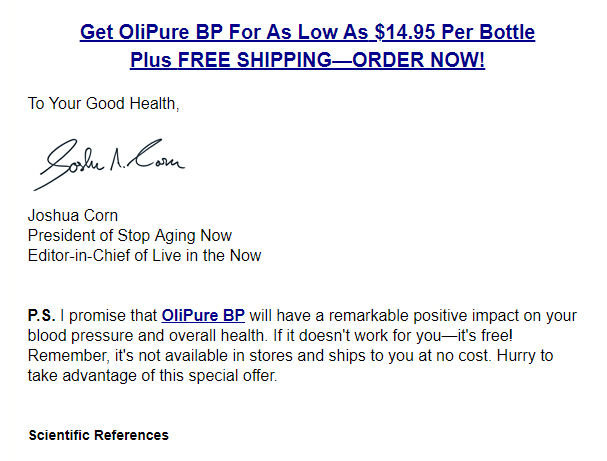
Task: Click the 'President of Stop Aging Now' title line
Action: tap(130, 235)
